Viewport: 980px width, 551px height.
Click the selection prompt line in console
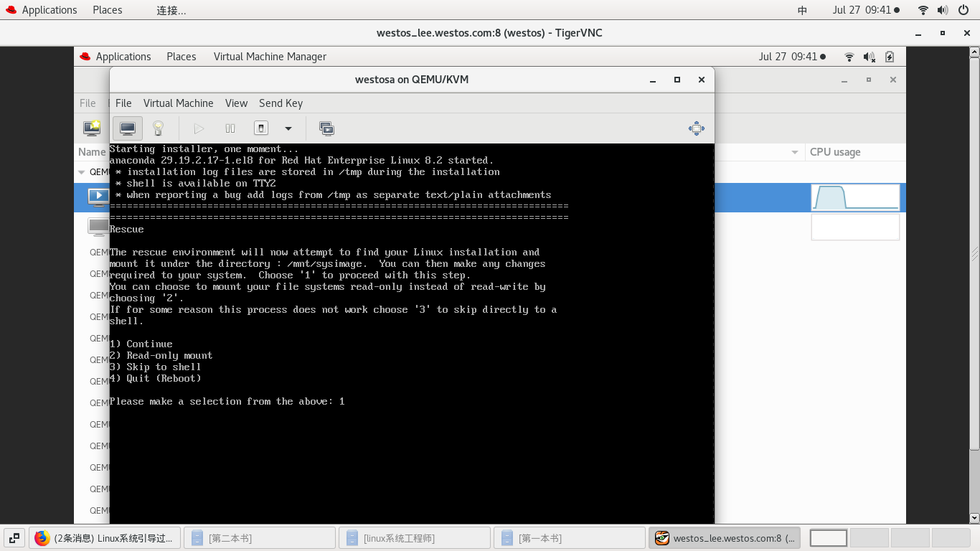pos(227,402)
